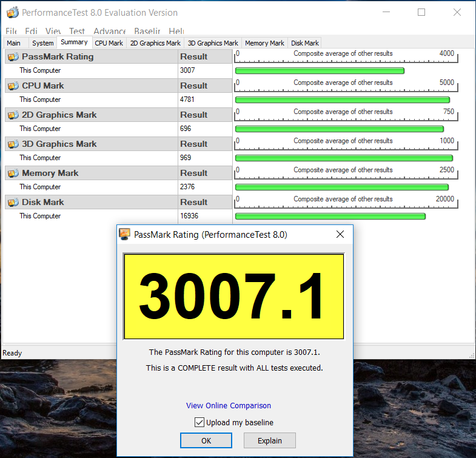Open the Help menu
Image resolution: width=476 pixels, height=458 pixels.
[x=176, y=31]
